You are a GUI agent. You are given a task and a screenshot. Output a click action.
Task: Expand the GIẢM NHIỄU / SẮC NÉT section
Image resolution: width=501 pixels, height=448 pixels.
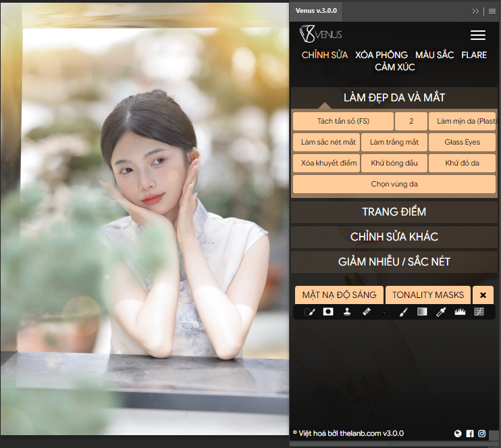(394, 262)
